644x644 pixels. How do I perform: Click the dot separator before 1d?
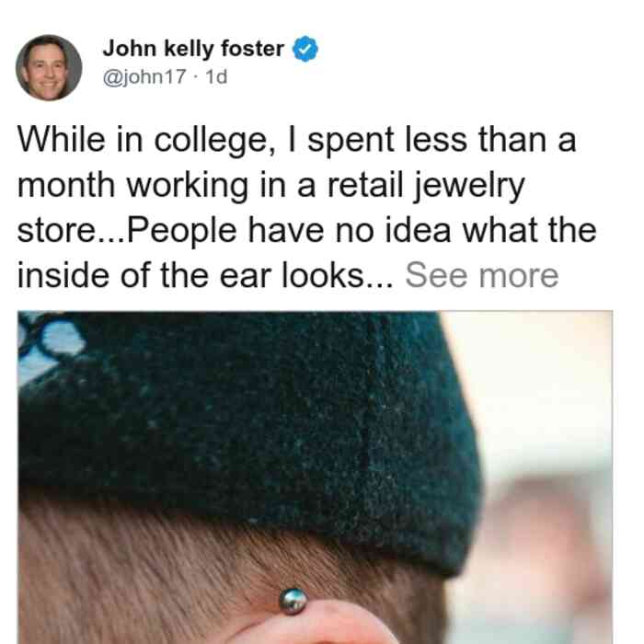(196, 77)
